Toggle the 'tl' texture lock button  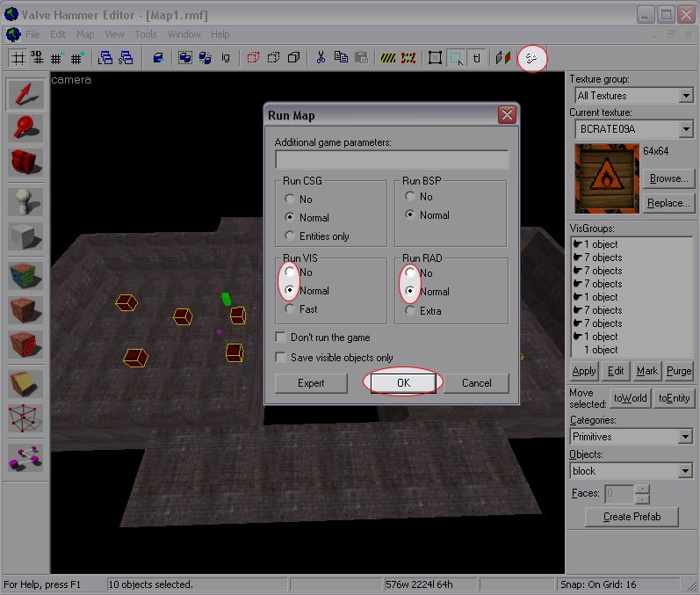pos(476,58)
